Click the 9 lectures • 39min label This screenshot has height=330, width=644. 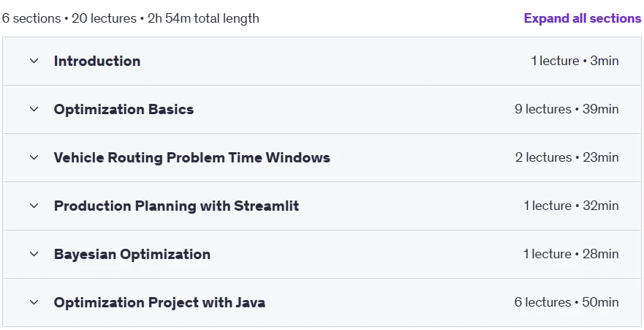(567, 109)
